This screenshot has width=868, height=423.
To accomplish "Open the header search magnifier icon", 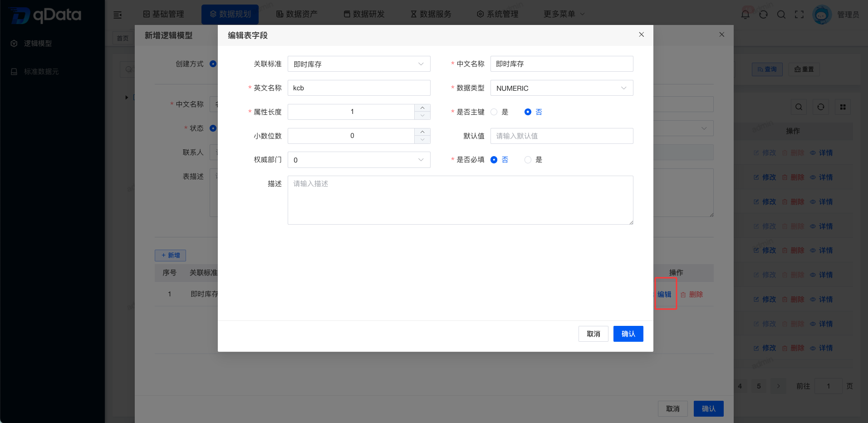I will (x=781, y=15).
